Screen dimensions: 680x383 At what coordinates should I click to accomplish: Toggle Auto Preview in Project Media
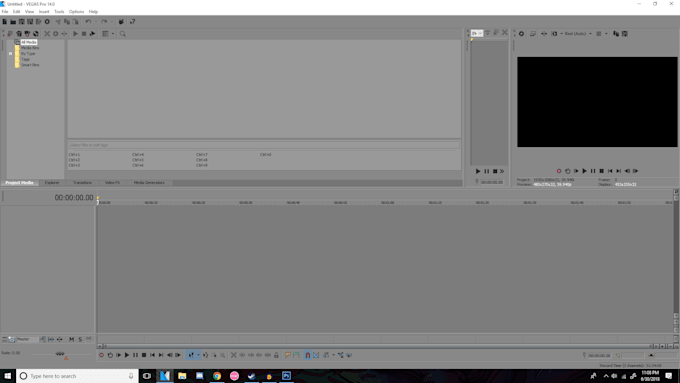pyautogui.click(x=92, y=34)
